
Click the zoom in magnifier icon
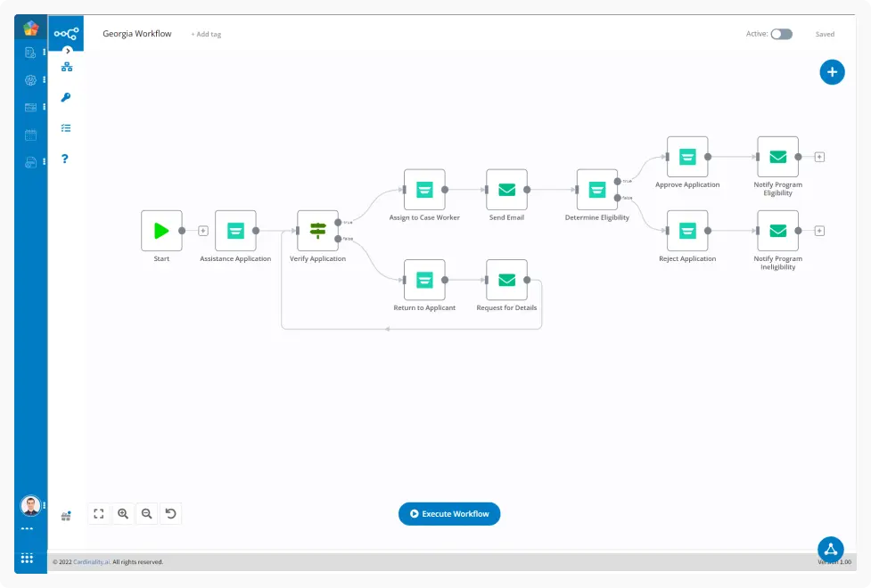point(123,513)
